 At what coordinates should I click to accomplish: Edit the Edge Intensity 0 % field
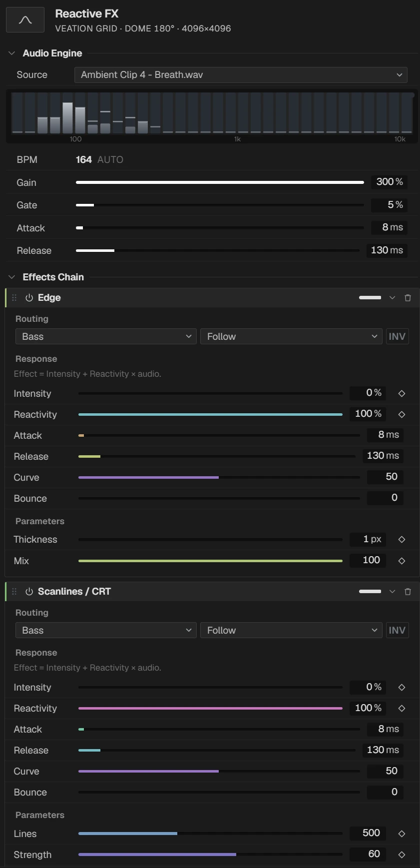tap(369, 393)
